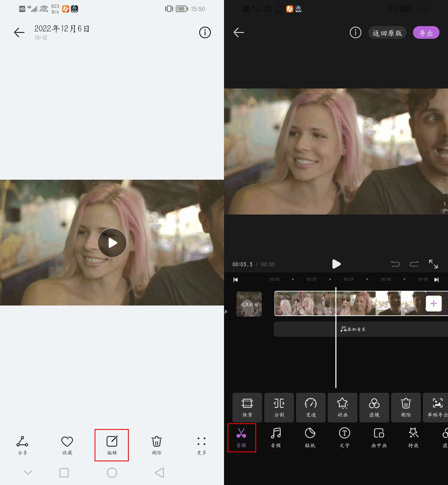Add a clip with plus button
The image size is (448, 485).
(x=434, y=304)
